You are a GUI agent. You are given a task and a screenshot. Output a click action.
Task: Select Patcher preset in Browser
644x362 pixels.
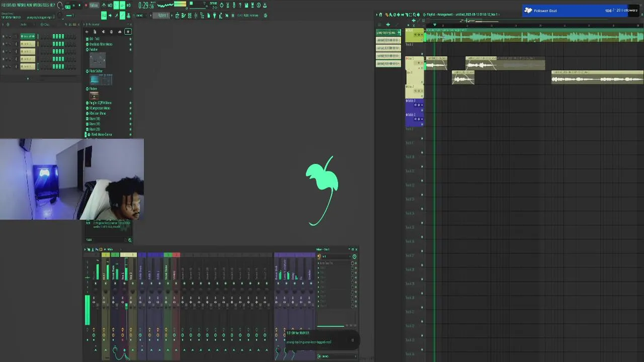93,50
